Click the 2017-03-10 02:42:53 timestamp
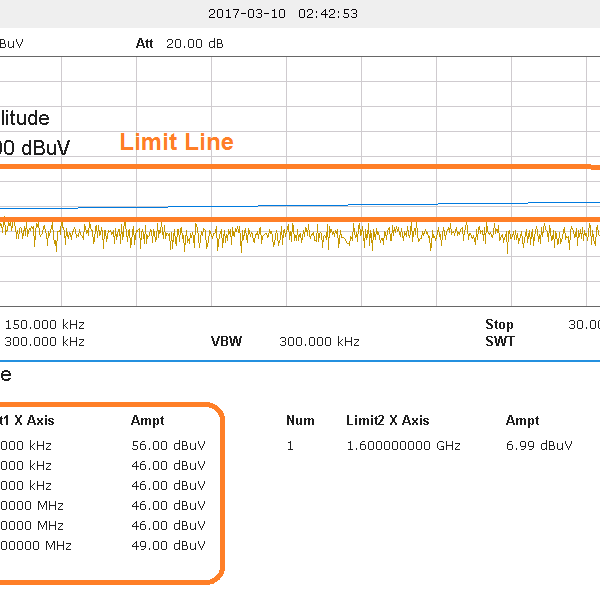This screenshot has width=600, height=600. 282,14
